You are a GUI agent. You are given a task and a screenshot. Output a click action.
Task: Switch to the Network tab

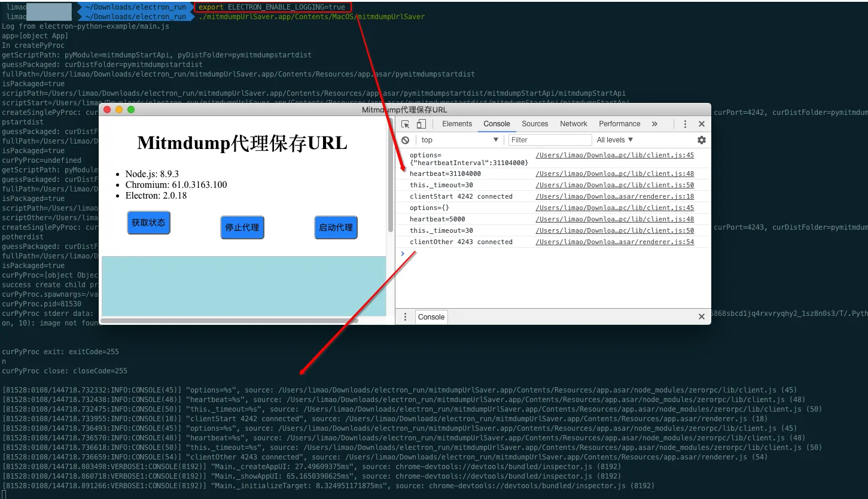click(x=573, y=124)
